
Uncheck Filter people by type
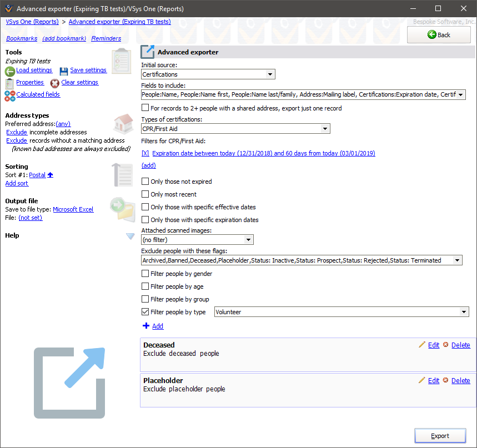145,311
